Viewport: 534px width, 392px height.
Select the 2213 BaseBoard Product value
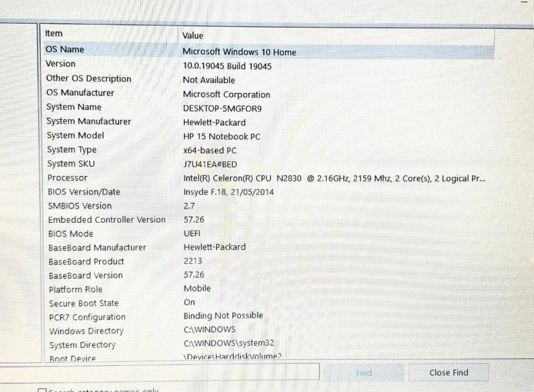pyautogui.click(x=193, y=261)
